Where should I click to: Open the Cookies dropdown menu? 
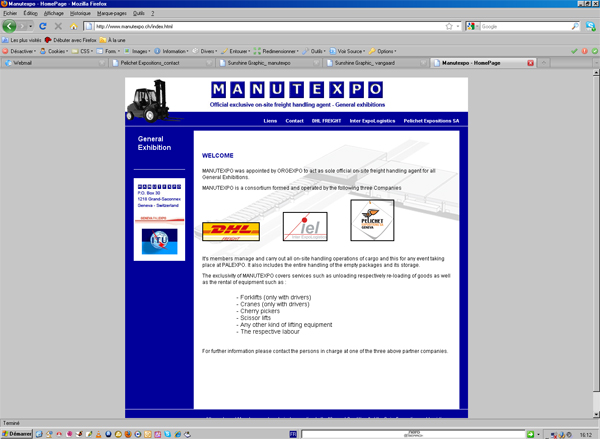54,51
